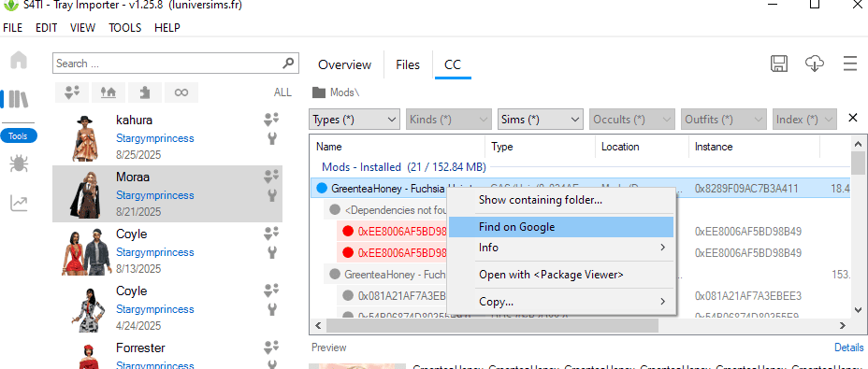Open the Details link
The width and height of the screenshot is (868, 369).
(848, 348)
